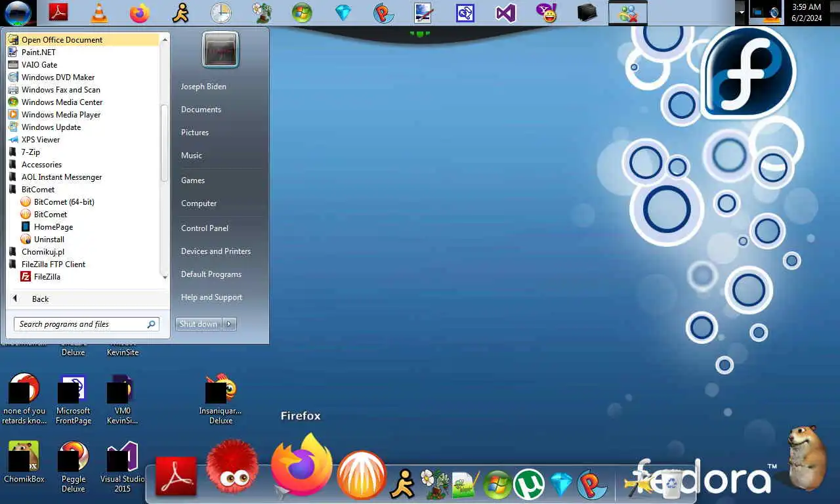840x504 pixels.
Task: Open Control Panel link
Action: [x=205, y=228]
